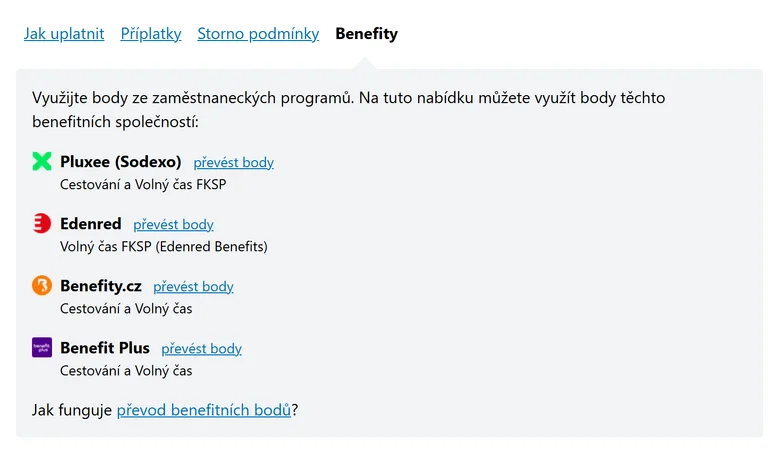Click the orange Benefity.cz logo icon
Viewport: 778px width, 457px height.
42,286
